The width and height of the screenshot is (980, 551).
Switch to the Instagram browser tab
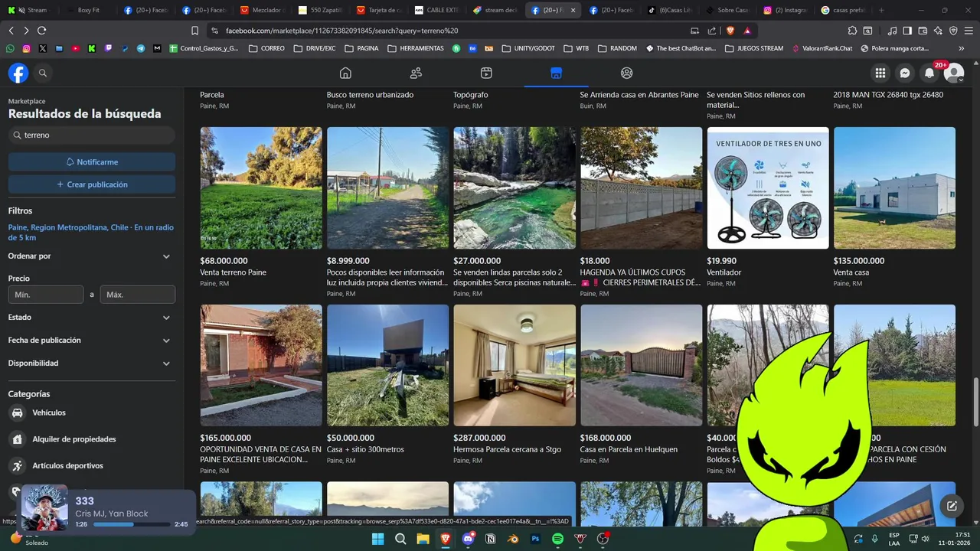(787, 10)
